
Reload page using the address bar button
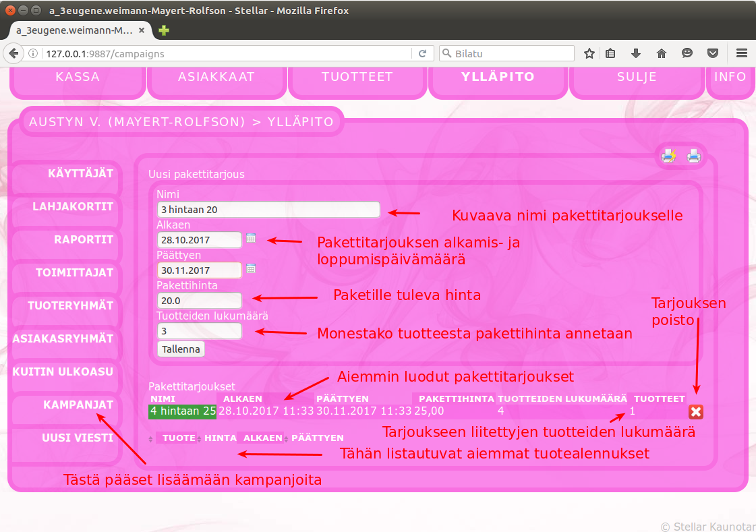pyautogui.click(x=423, y=54)
